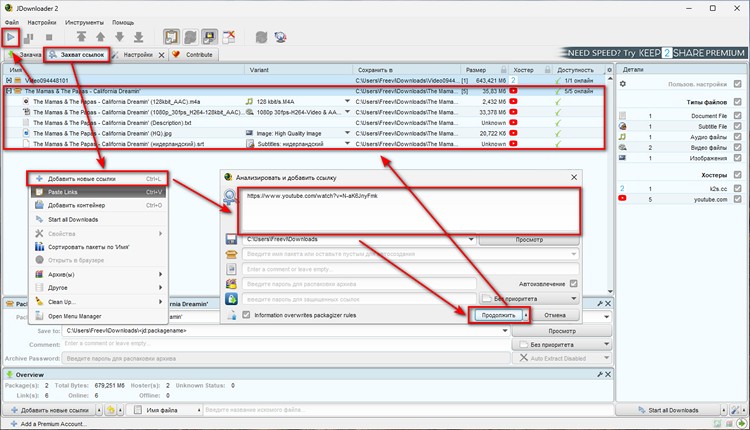
Task: Click the stop downloads square icon
Action: (49, 37)
